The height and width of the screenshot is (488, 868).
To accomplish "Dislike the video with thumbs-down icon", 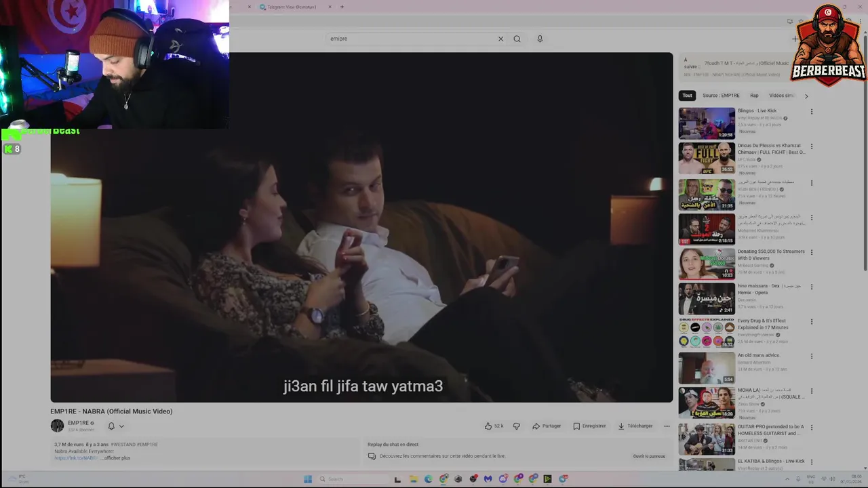I will pyautogui.click(x=516, y=426).
